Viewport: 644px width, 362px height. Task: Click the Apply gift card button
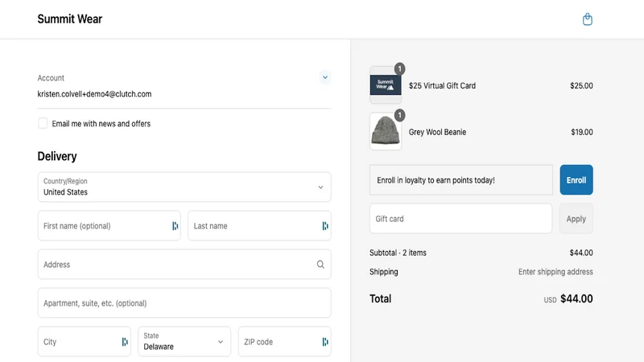tap(576, 218)
